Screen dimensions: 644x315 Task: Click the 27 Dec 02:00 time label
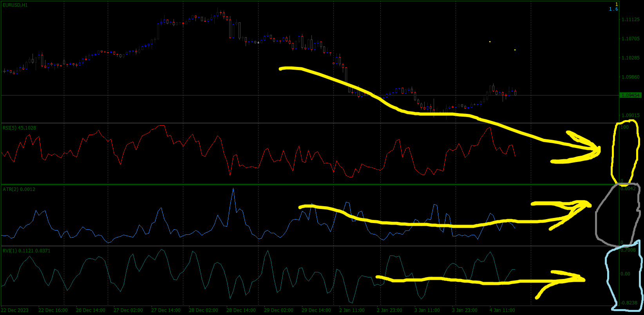tap(128, 310)
